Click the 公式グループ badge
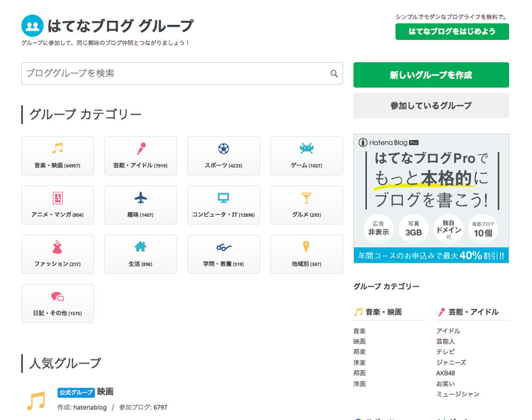Screen dimensions: 532x420 pyautogui.click(x=76, y=392)
